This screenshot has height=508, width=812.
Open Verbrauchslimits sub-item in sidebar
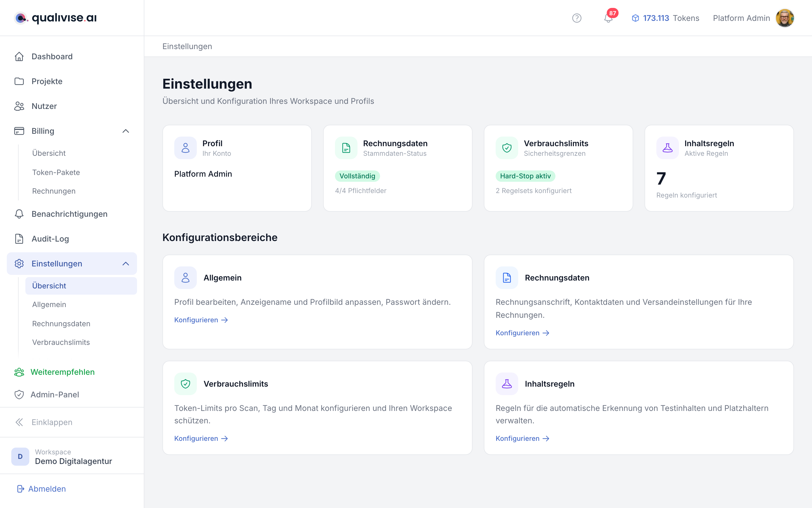(x=81, y=342)
